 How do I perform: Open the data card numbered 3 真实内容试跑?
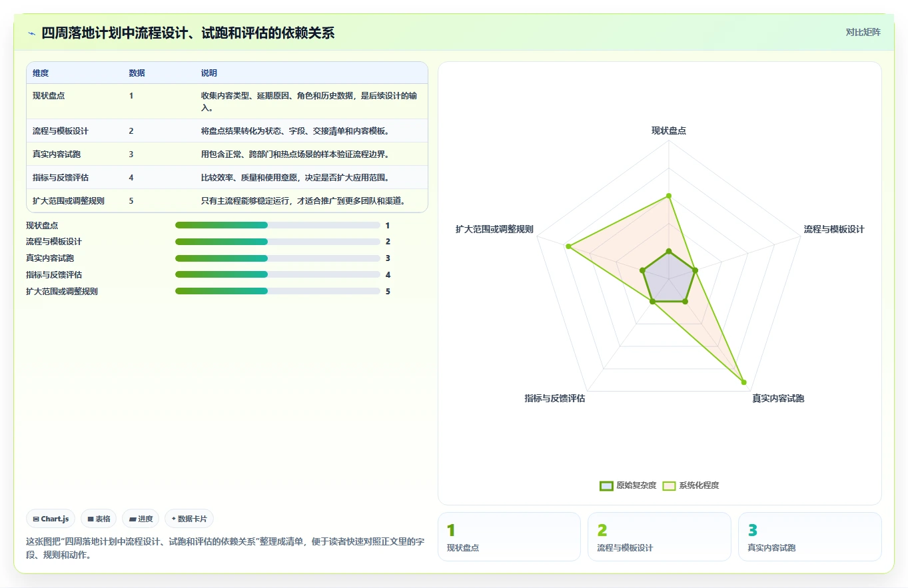tap(809, 536)
